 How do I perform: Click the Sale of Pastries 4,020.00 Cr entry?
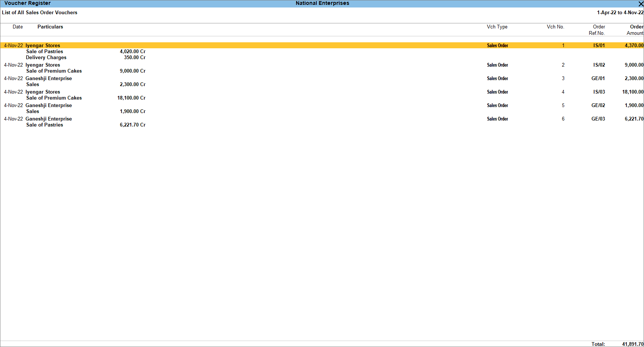[85, 52]
